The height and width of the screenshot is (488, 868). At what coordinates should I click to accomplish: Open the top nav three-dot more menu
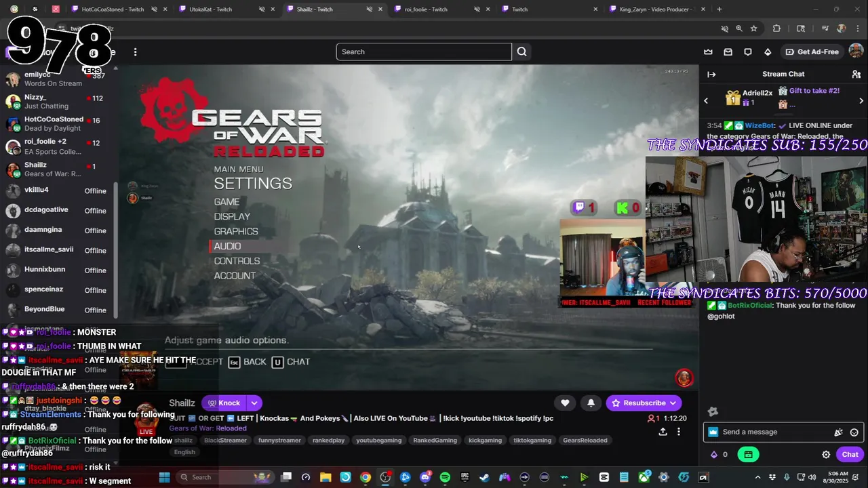(135, 52)
